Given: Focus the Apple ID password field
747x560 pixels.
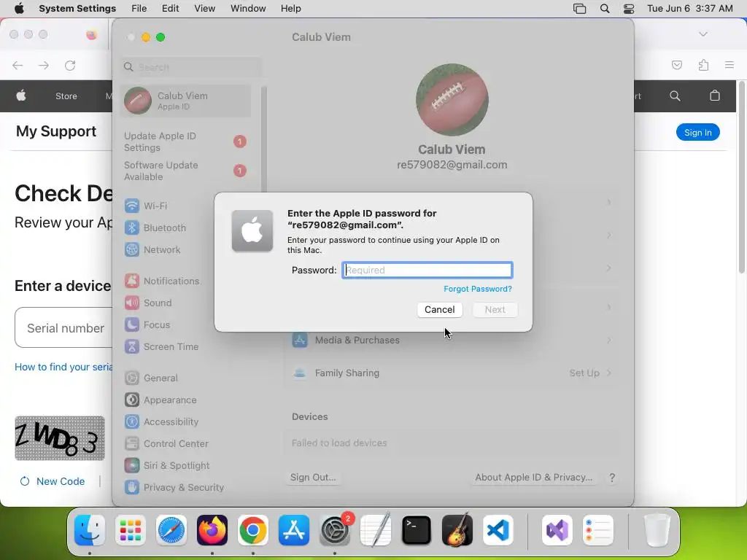Looking at the screenshot, I should [427, 270].
